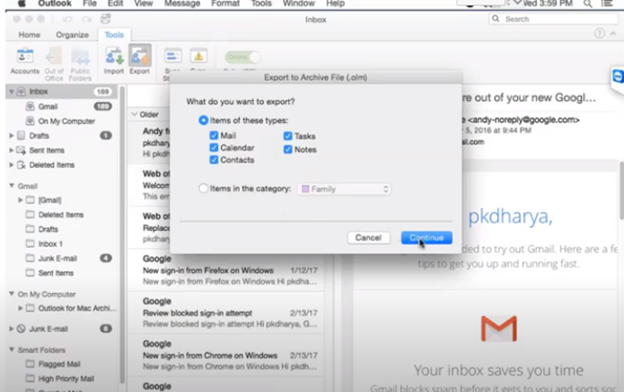Screen dimensions: 624x392
Task: Collapse the Smart Folders section
Action: coord(12,349)
